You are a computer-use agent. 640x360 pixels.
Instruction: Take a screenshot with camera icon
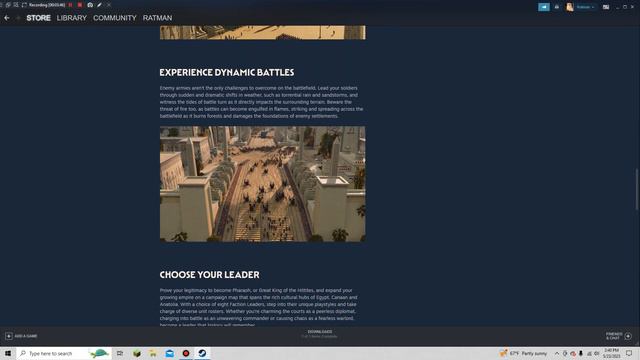tap(90, 5)
